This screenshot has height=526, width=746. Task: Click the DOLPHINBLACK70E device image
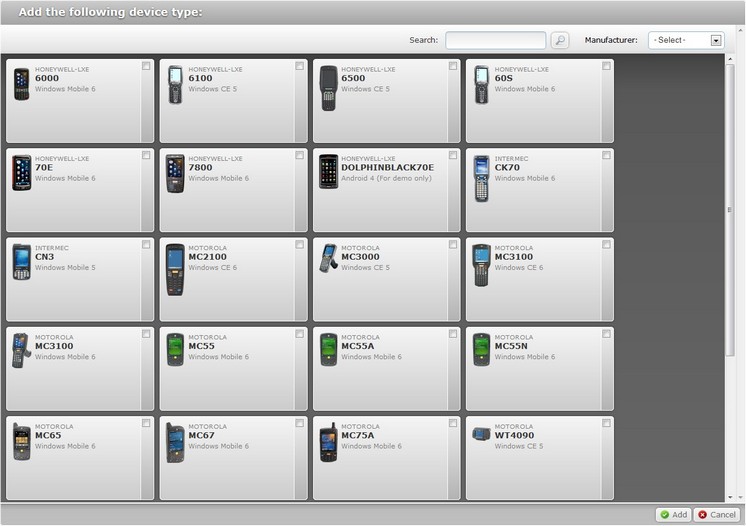[328, 171]
